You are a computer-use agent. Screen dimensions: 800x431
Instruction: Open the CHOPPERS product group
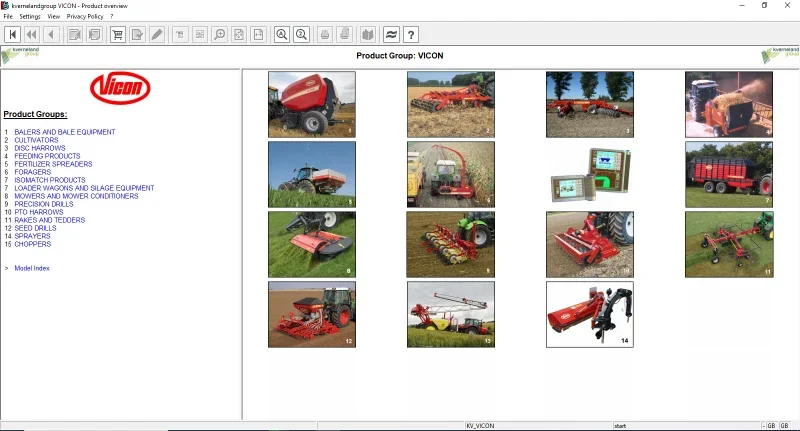pyautogui.click(x=33, y=244)
